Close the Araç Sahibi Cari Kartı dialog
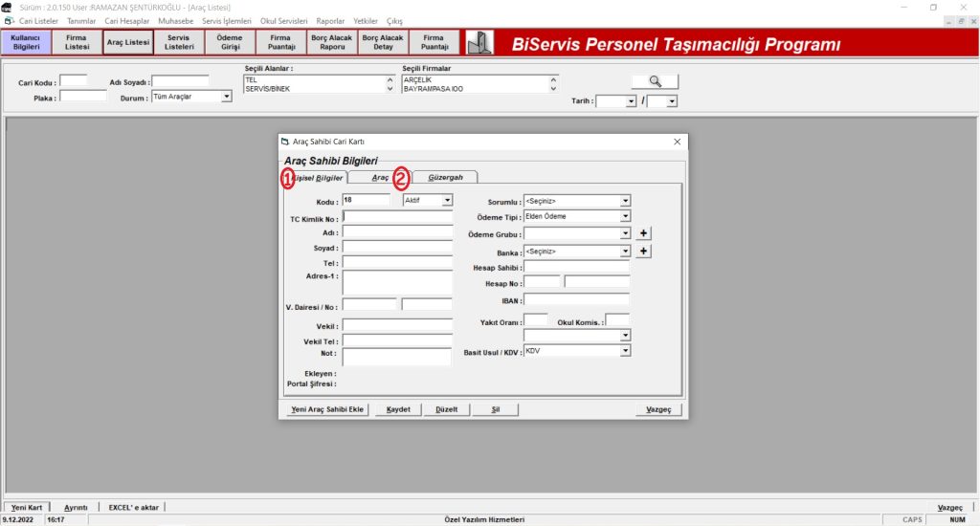This screenshot has width=980, height=526. [678, 142]
